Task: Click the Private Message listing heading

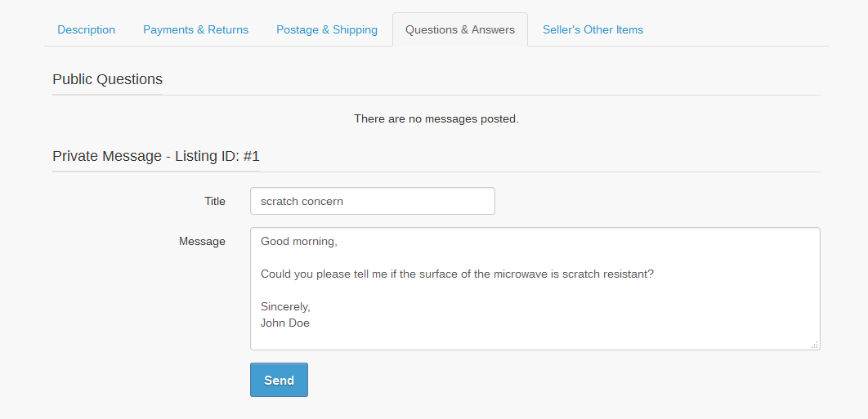Action: 155,156
